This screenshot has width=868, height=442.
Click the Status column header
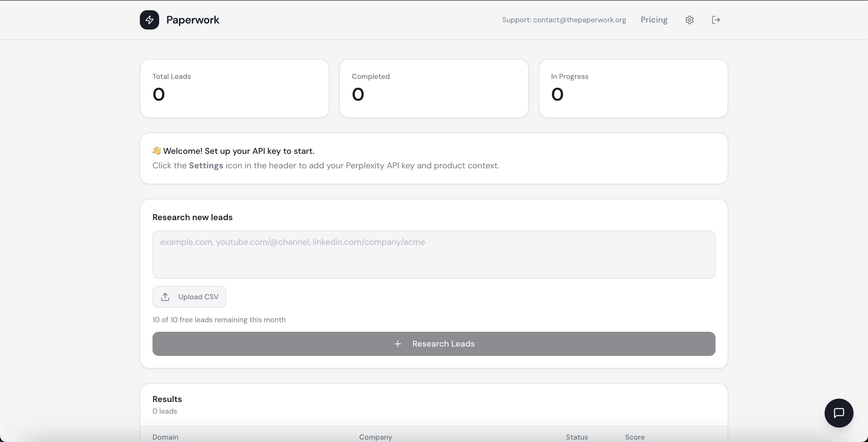pos(577,437)
